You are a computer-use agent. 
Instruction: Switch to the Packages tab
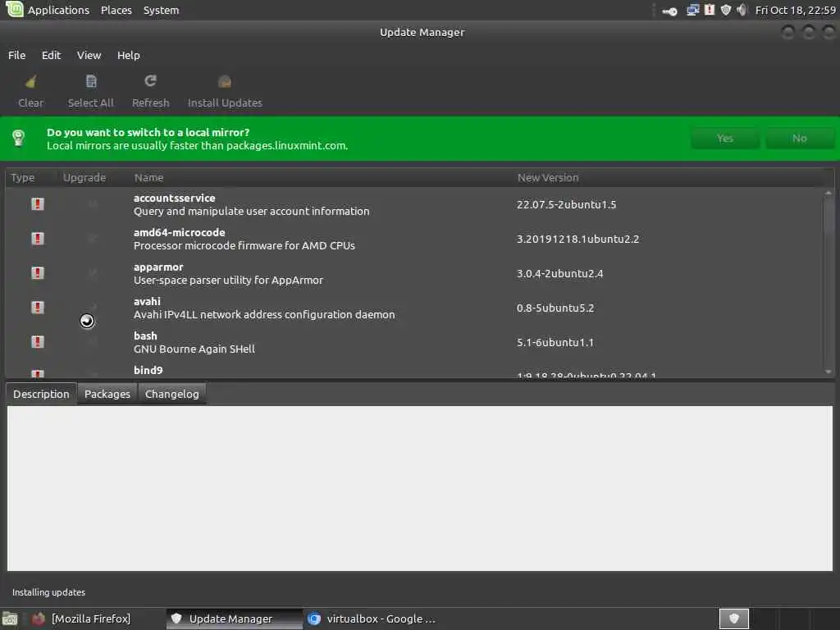click(107, 394)
